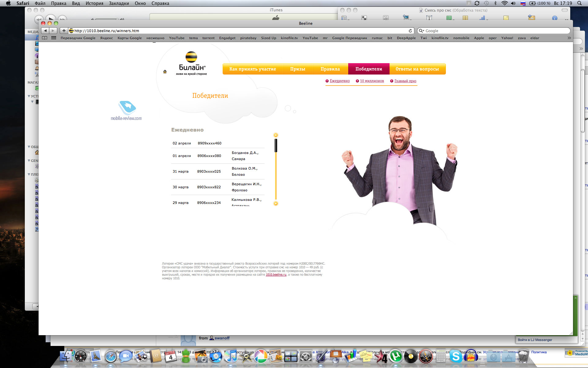Open the Apple menu
588x368 pixels.
8,3
